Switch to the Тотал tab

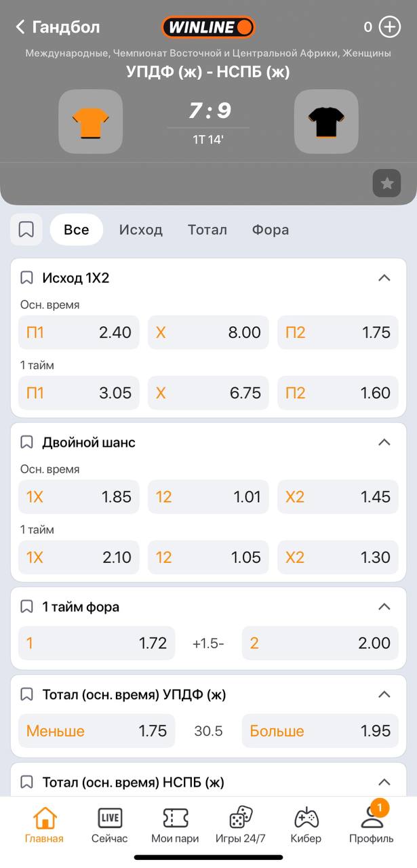click(207, 230)
